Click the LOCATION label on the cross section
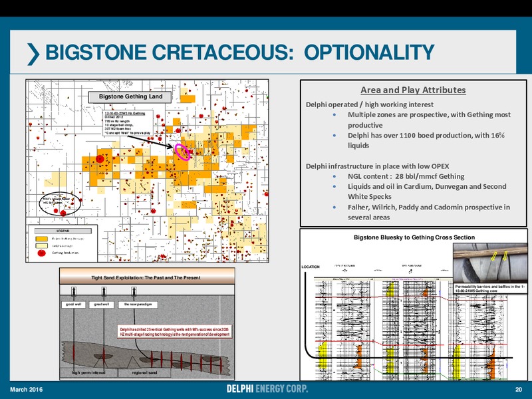 [x=311, y=267]
